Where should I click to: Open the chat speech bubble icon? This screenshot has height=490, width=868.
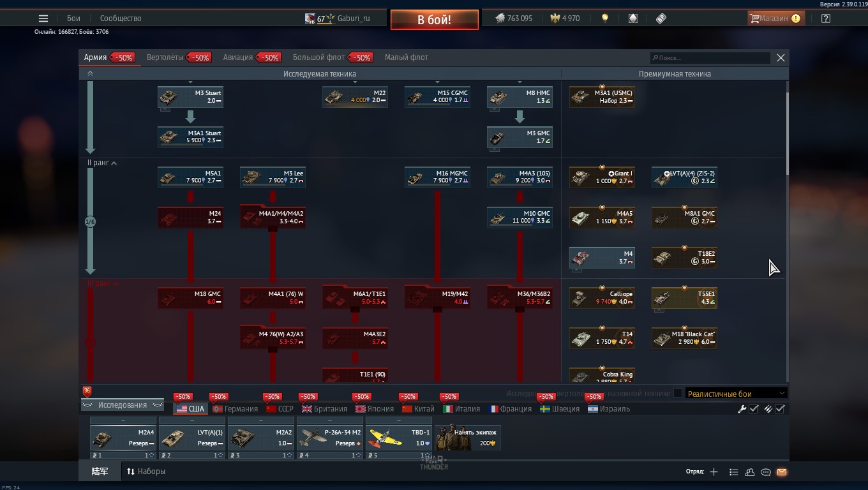click(766, 472)
